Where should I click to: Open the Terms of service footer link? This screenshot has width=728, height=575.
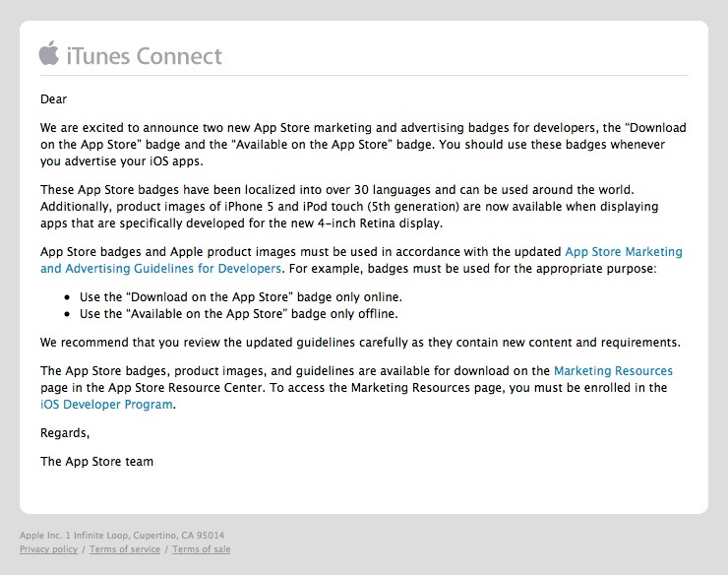pos(124,549)
